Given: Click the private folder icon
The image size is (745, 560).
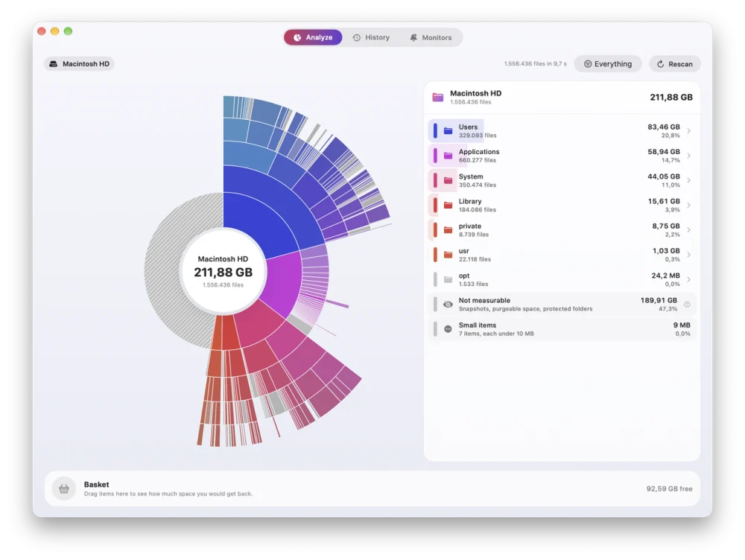Looking at the screenshot, I should pyautogui.click(x=448, y=230).
